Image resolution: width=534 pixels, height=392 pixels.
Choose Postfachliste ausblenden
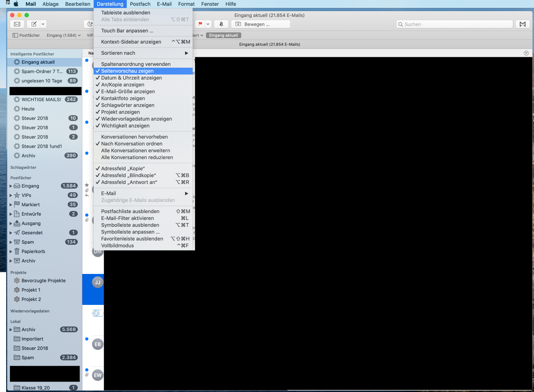click(x=143, y=211)
